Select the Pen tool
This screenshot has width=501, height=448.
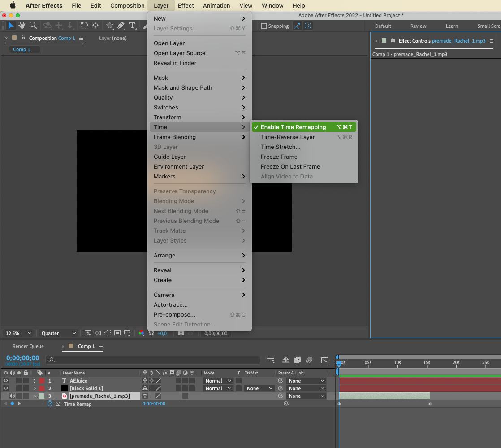(x=121, y=26)
